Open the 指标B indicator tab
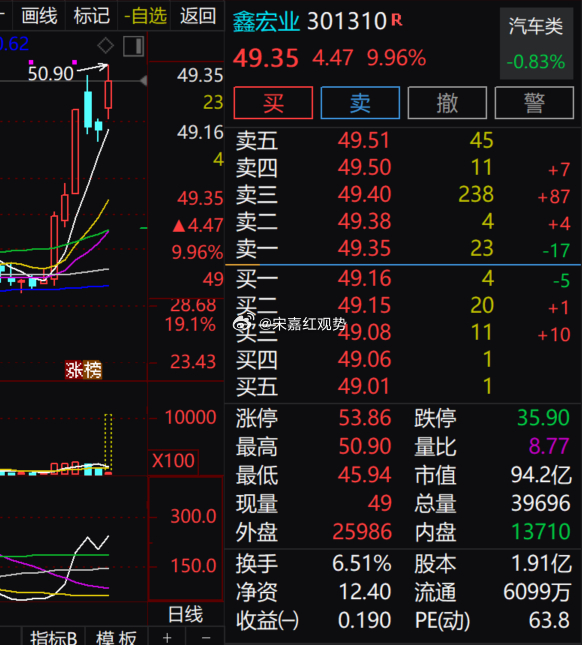 pos(53,638)
